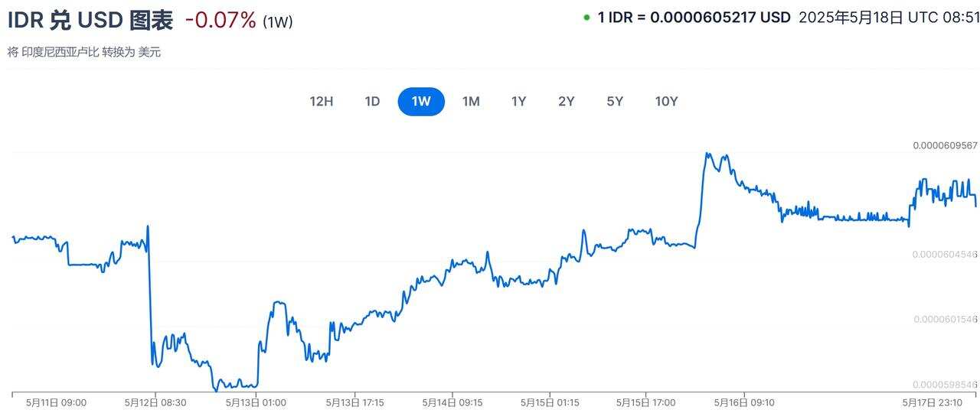
Task: Click the 5月16日 09:10 axis tick label
Action: pos(744,402)
